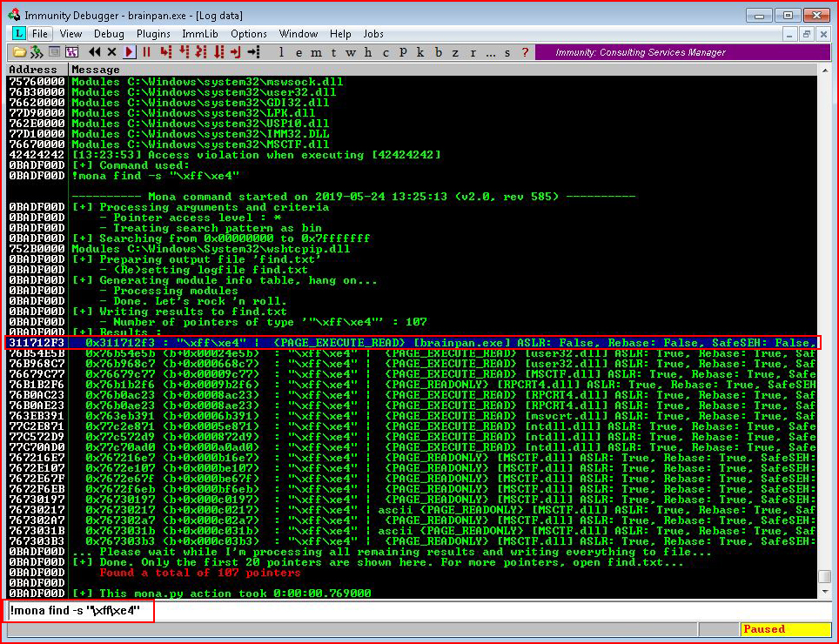The image size is (839, 644).
Task: Open the Debug menu
Action: [x=109, y=34]
